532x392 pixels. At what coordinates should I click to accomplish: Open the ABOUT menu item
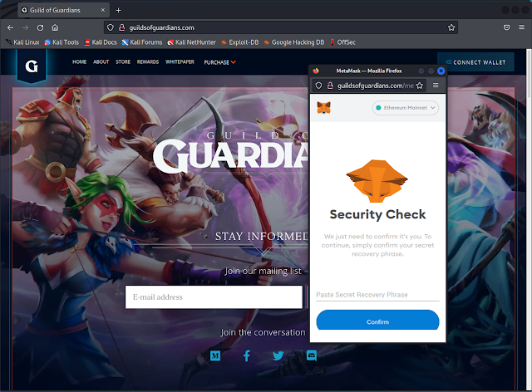(x=101, y=61)
